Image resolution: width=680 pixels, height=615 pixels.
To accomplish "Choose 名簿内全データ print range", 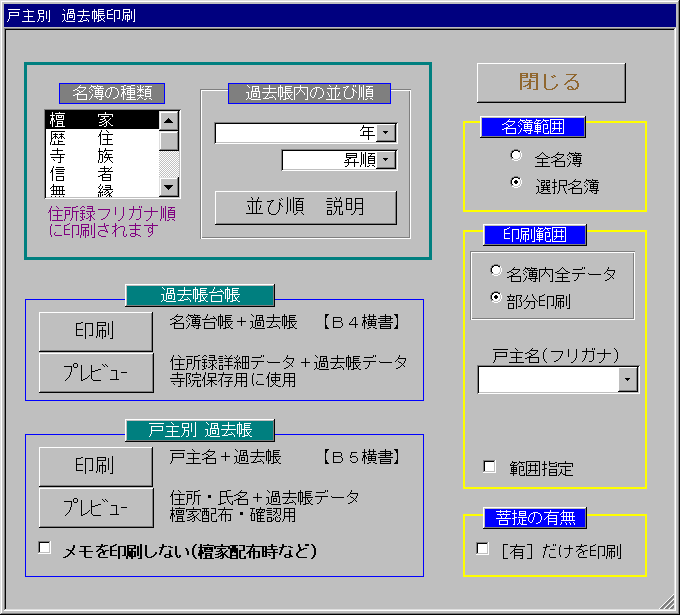I will [x=496, y=270].
